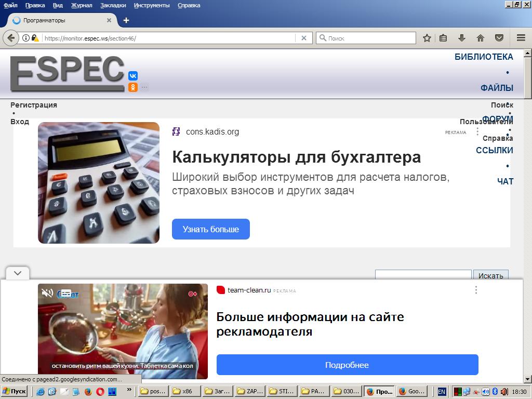The width and height of the screenshot is (532, 399).
Task: Open options menu of team-clean.ru ad
Action: tap(476, 290)
